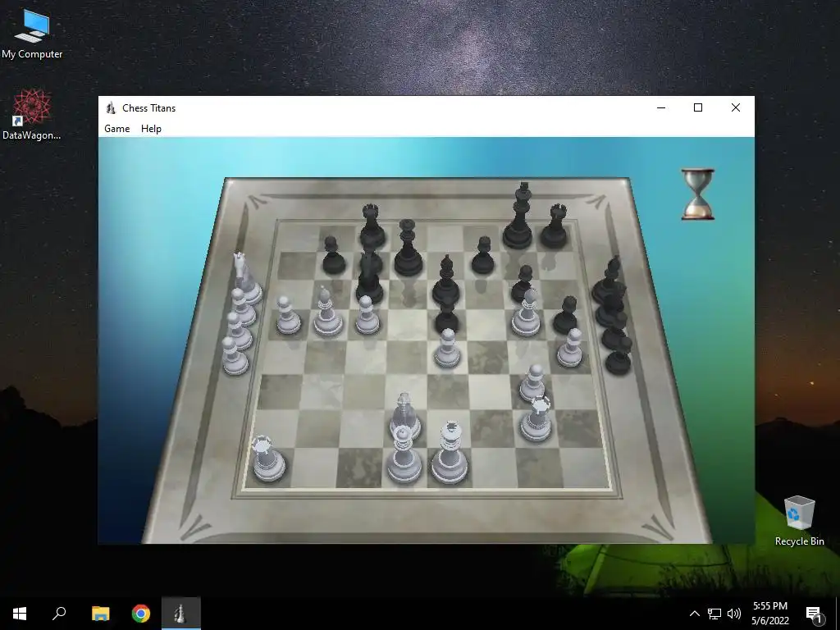Click the black pawn just above white's g5 bishop
This screenshot has width=840, height=630.
pos(523,283)
